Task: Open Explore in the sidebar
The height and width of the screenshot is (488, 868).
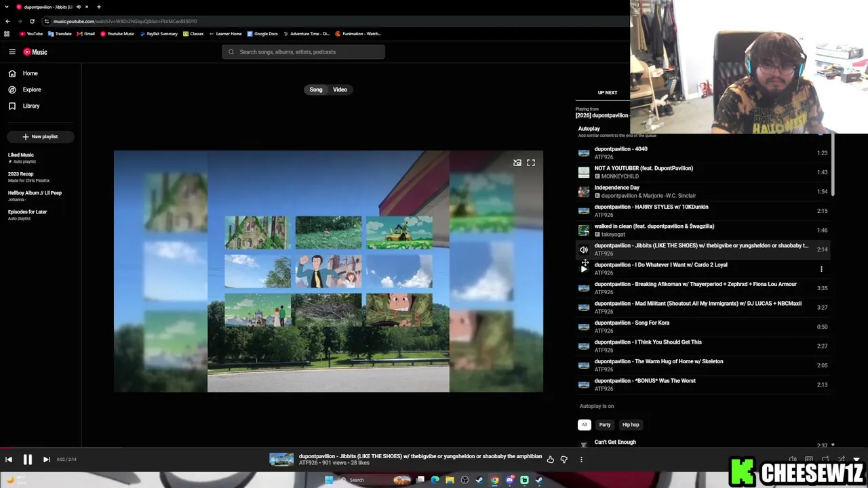Action: [x=41, y=89]
